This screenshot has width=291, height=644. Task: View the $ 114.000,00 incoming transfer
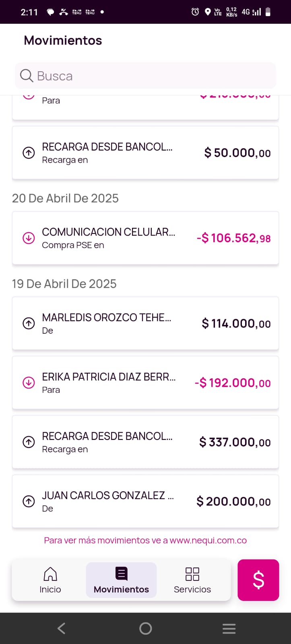(145, 323)
